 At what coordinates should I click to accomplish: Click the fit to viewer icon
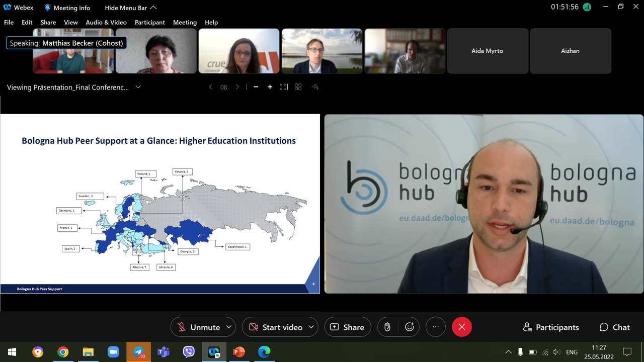point(284,87)
